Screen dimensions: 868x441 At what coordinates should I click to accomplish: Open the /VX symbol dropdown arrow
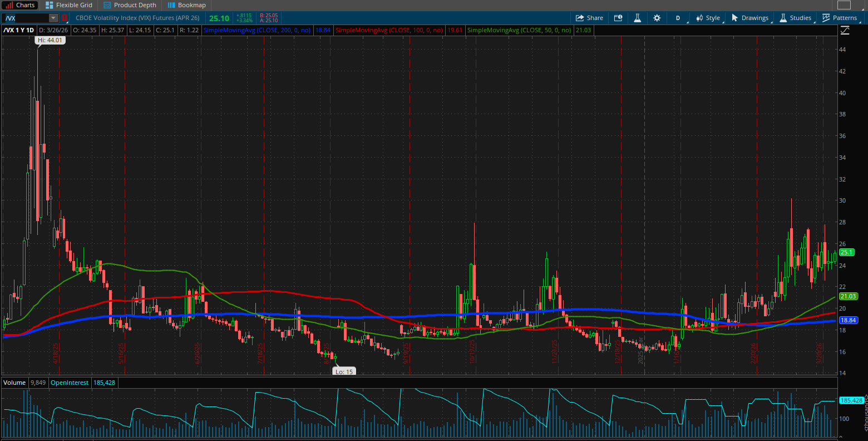coord(53,17)
